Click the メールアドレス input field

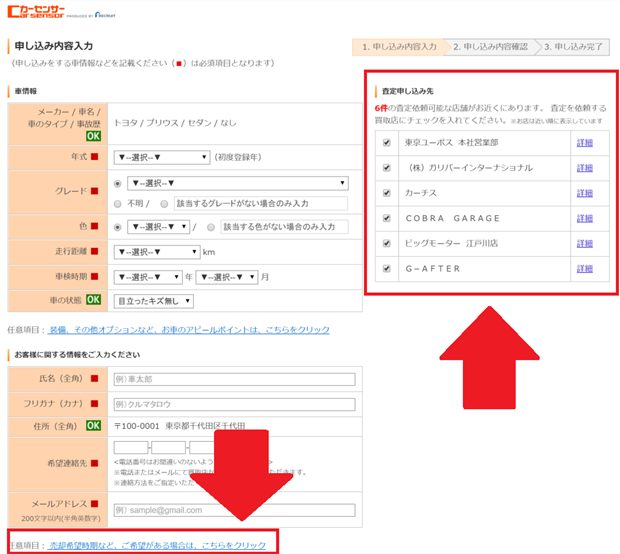click(234, 510)
